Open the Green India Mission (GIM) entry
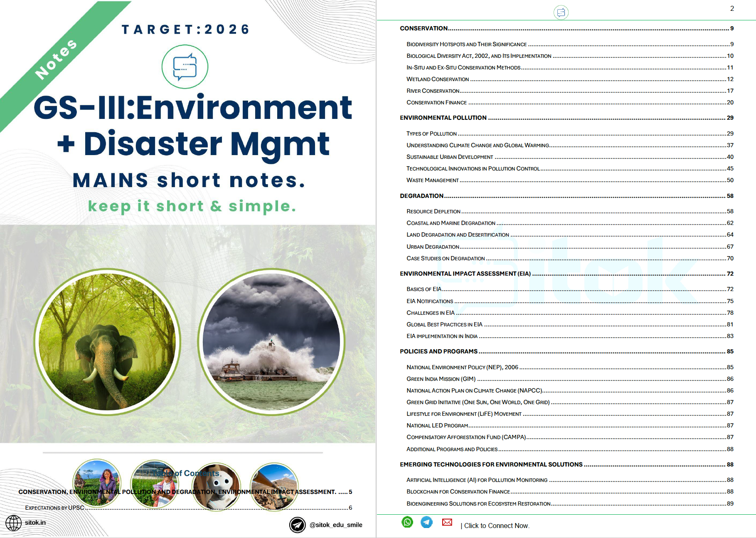756x538 pixels. 442,379
